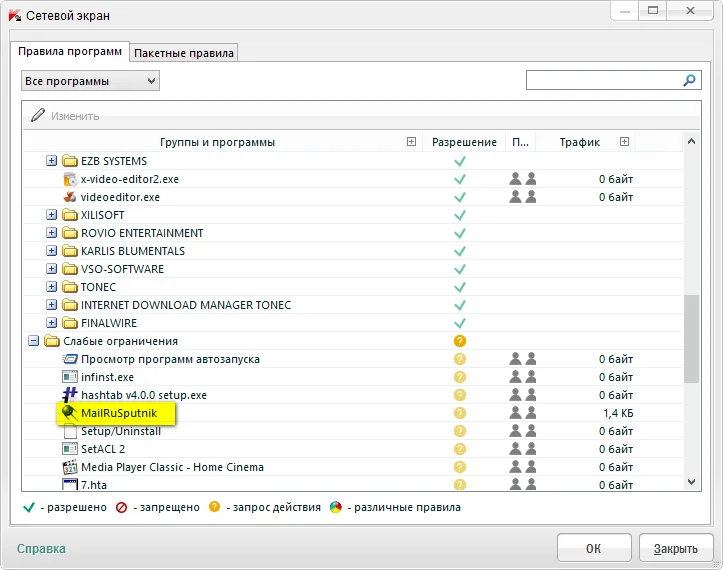723x570 pixels.
Task: Click the Разрешение column header
Action: tap(464, 142)
